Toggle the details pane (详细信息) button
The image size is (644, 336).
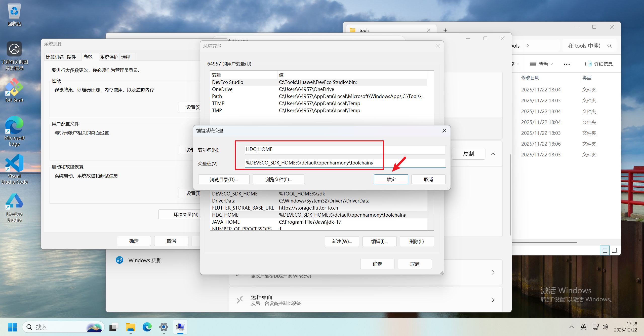pos(599,64)
